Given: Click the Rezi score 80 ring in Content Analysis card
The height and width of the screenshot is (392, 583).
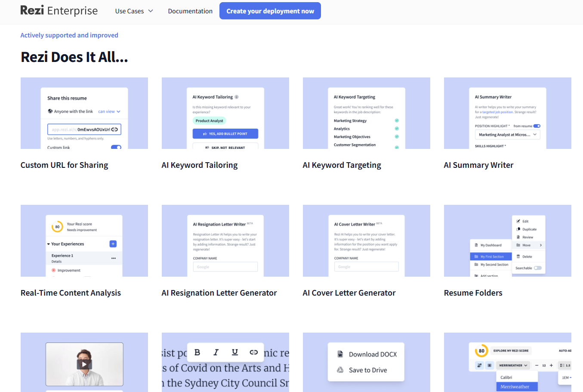Looking at the screenshot, I should click(x=57, y=227).
